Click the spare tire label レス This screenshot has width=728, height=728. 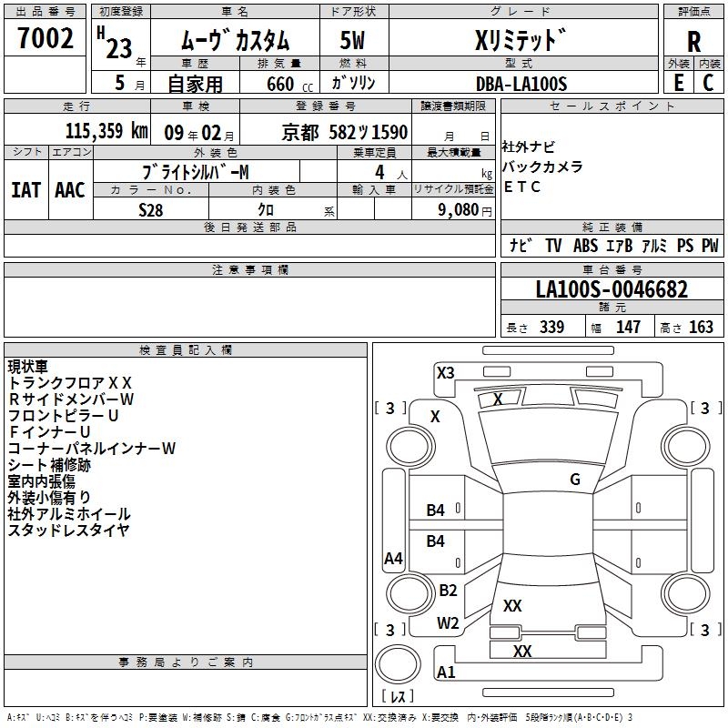click(398, 695)
